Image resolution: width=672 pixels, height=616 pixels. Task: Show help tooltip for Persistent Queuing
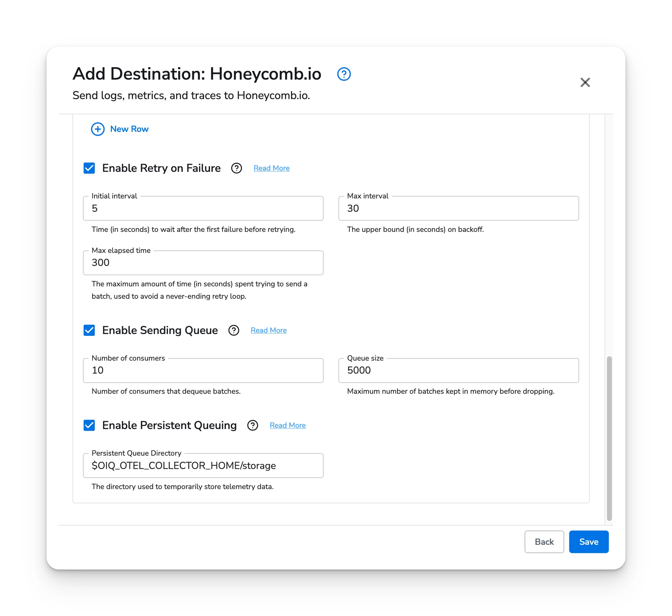coord(252,425)
